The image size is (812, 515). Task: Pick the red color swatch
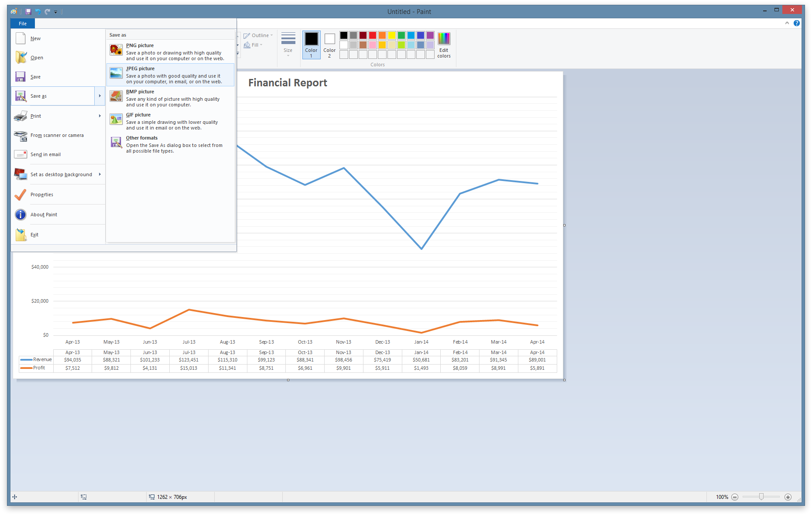pos(373,35)
